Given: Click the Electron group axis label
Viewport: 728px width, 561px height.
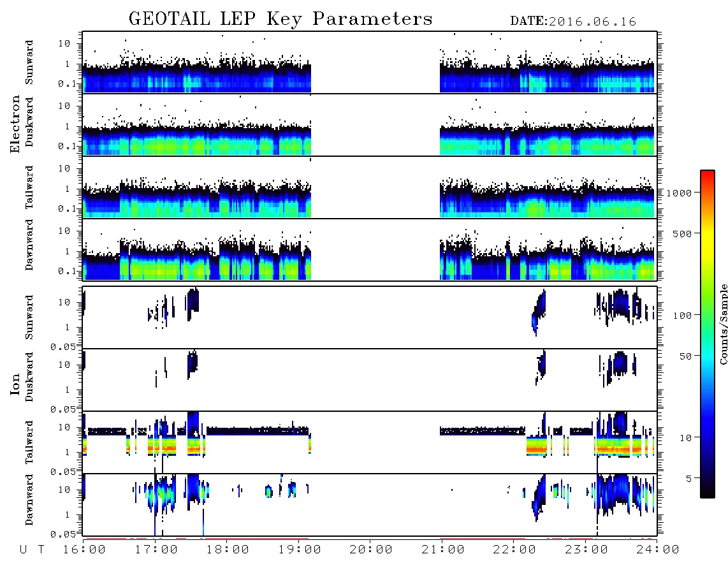Looking at the screenshot, I should (15, 124).
